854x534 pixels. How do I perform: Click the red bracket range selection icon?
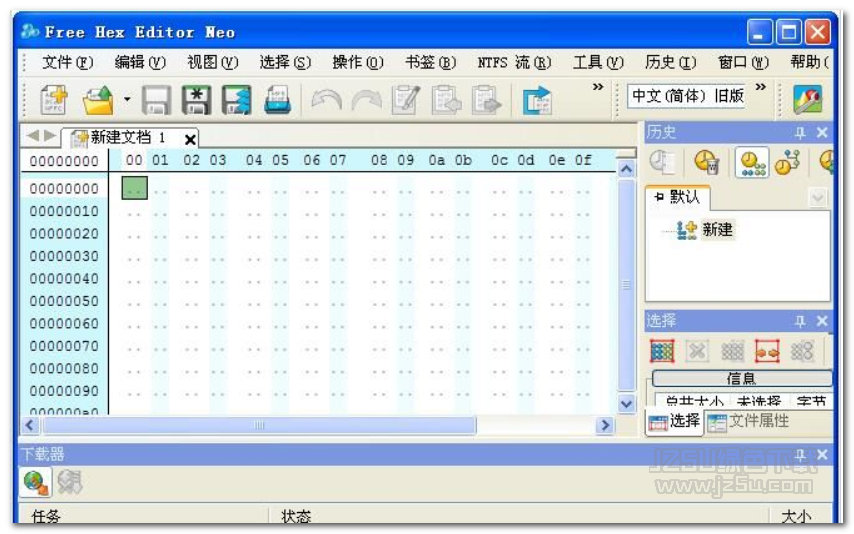pyautogui.click(x=767, y=351)
